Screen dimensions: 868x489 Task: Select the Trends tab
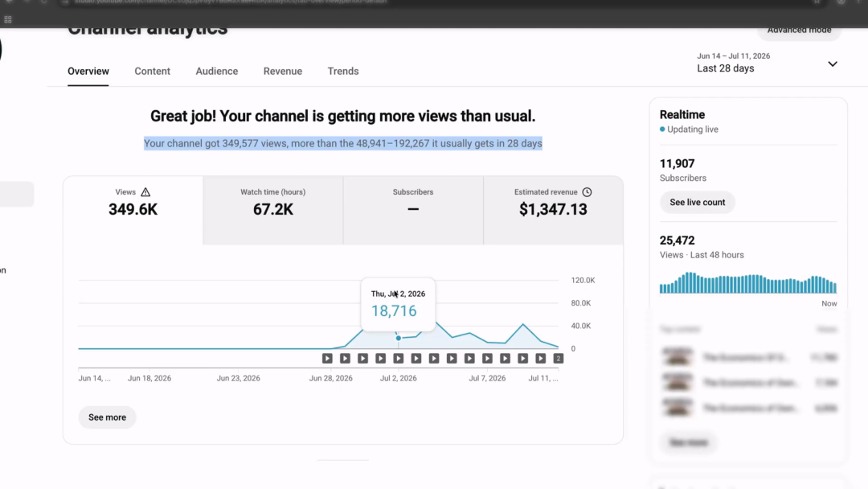pyautogui.click(x=342, y=72)
